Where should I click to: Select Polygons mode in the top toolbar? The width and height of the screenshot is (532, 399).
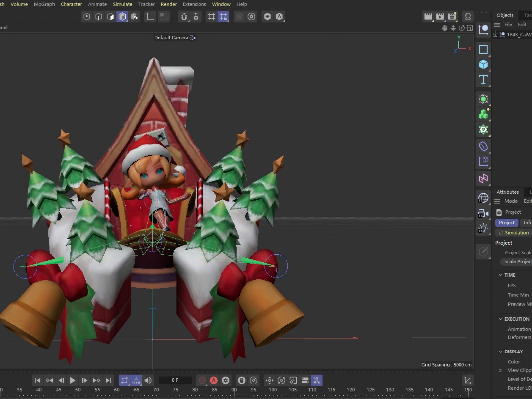(111, 17)
